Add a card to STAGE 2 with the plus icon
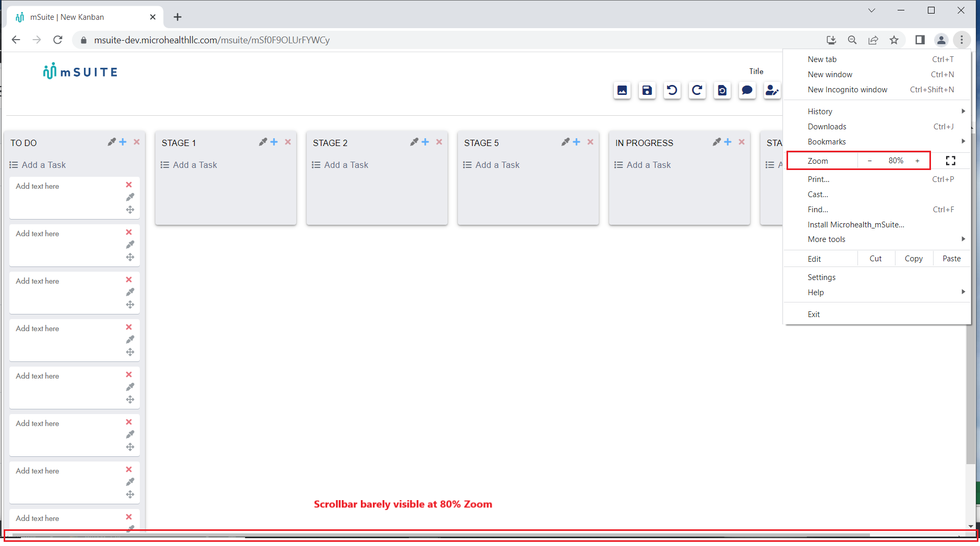 point(425,141)
